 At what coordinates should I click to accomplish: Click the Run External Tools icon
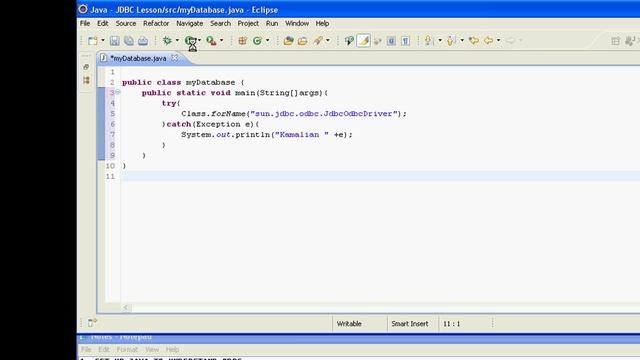point(211,40)
